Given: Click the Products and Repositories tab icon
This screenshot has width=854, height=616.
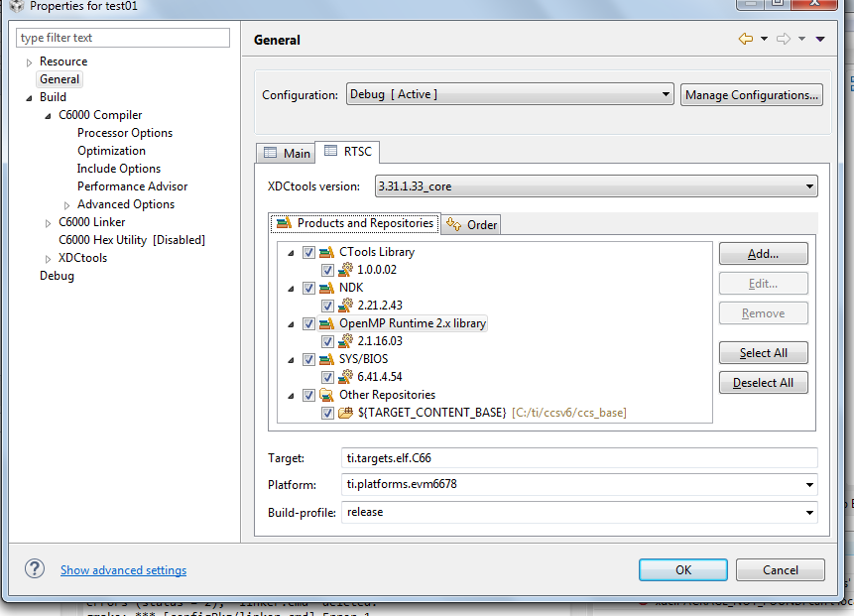Looking at the screenshot, I should (x=284, y=223).
